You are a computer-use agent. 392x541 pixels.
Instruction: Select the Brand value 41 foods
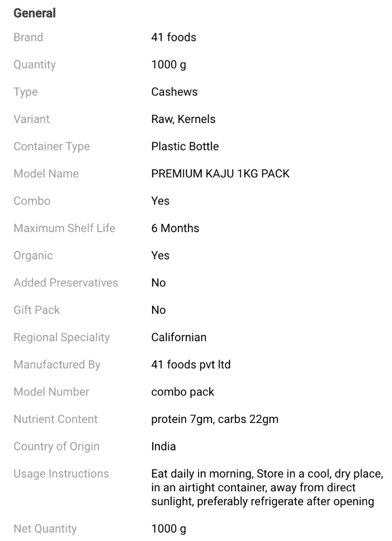pos(173,37)
